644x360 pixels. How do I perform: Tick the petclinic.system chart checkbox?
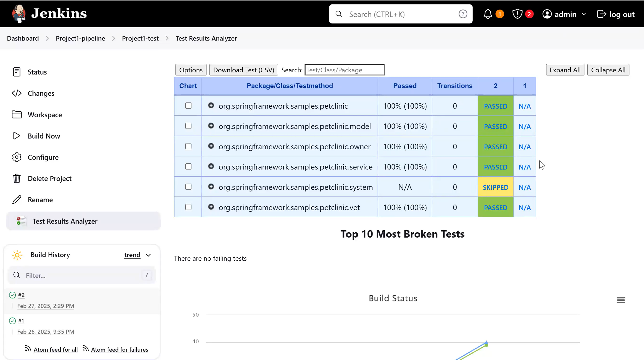point(188,187)
